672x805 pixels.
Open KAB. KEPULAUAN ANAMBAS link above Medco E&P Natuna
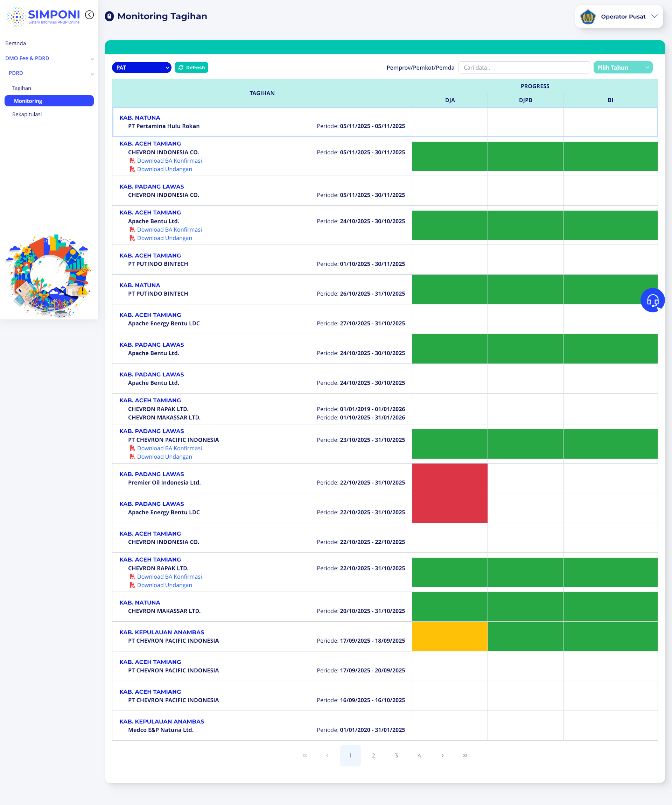[x=161, y=721]
